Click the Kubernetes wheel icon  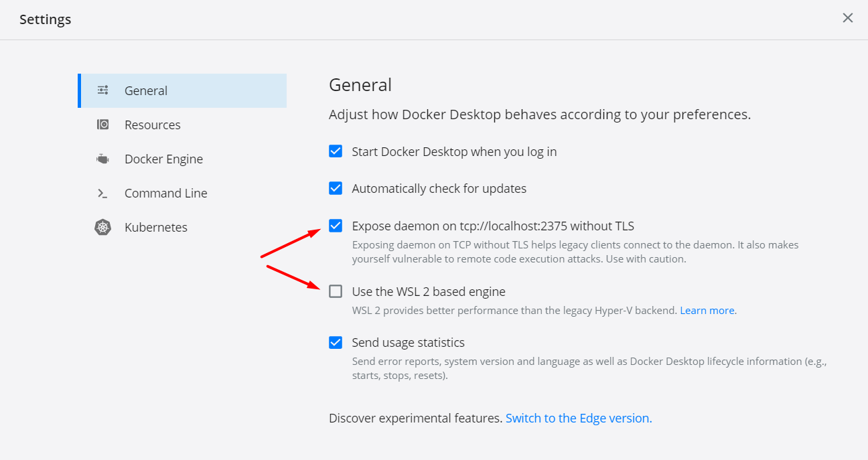point(102,227)
